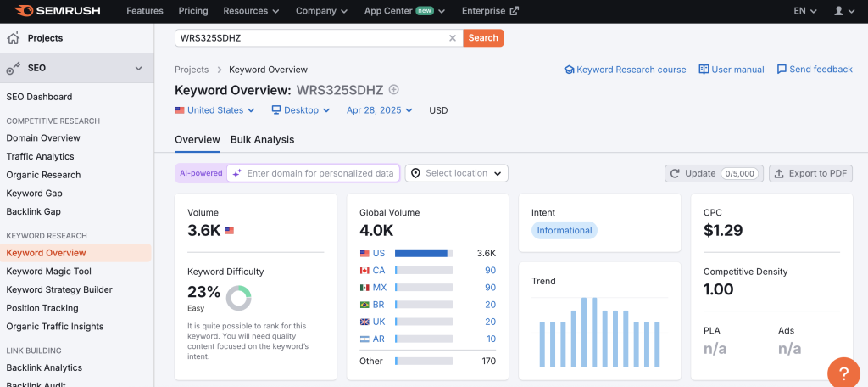Click the Argentina flag in Global Volume
The width and height of the screenshot is (868, 387).
364,339
